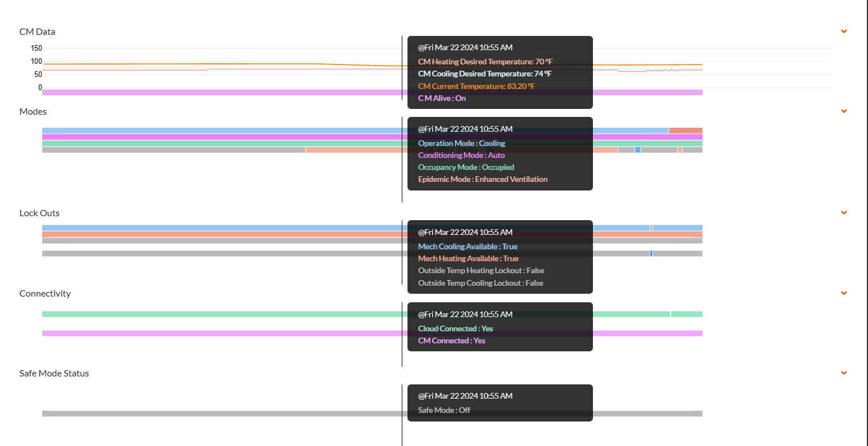This screenshot has height=446, width=868.
Task: Collapse the Connectivity section chevron
Action: 844,293
